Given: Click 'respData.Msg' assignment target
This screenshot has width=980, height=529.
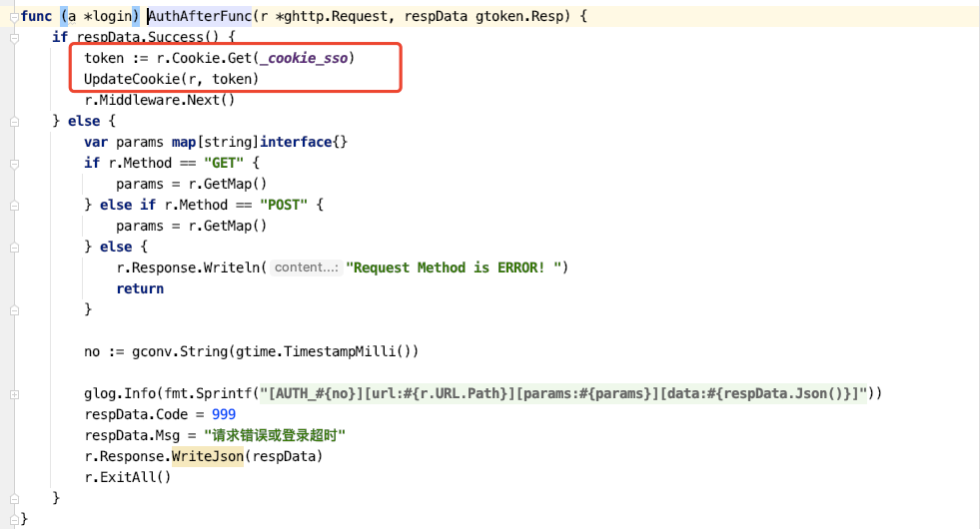Looking at the screenshot, I should click(x=131, y=435).
